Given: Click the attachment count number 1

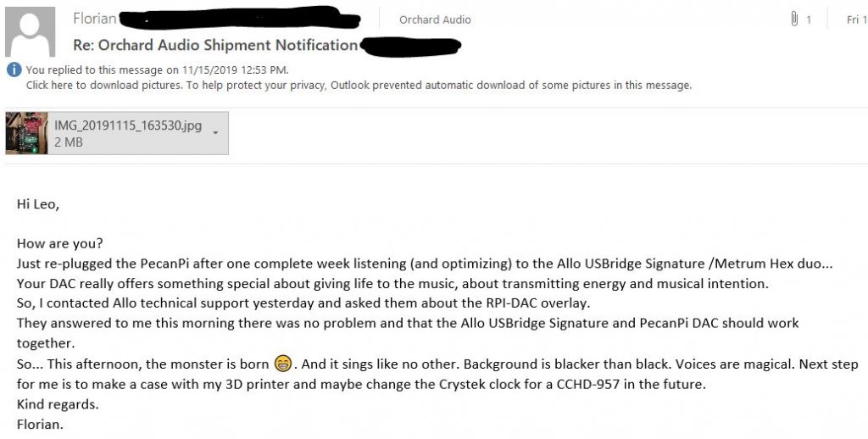Looking at the screenshot, I should (808, 20).
